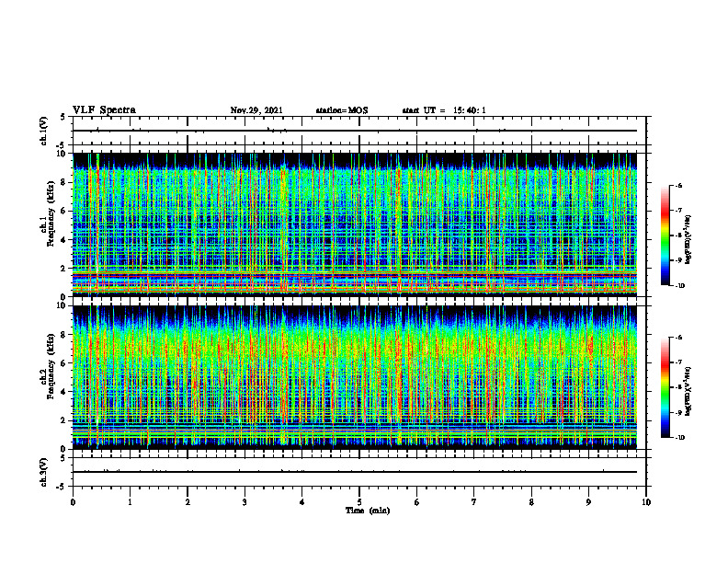Click the ch.1 spectrogram panel
The width and height of the screenshot is (728, 563).
point(355,224)
